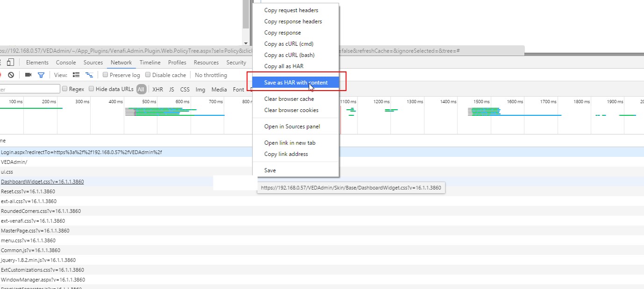This screenshot has width=644, height=289.
Task: Select the RoundedCorners.css request row
Action: (x=322, y=211)
